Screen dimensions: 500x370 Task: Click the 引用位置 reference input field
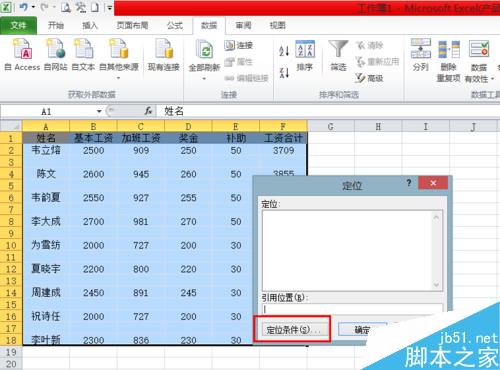(x=353, y=309)
